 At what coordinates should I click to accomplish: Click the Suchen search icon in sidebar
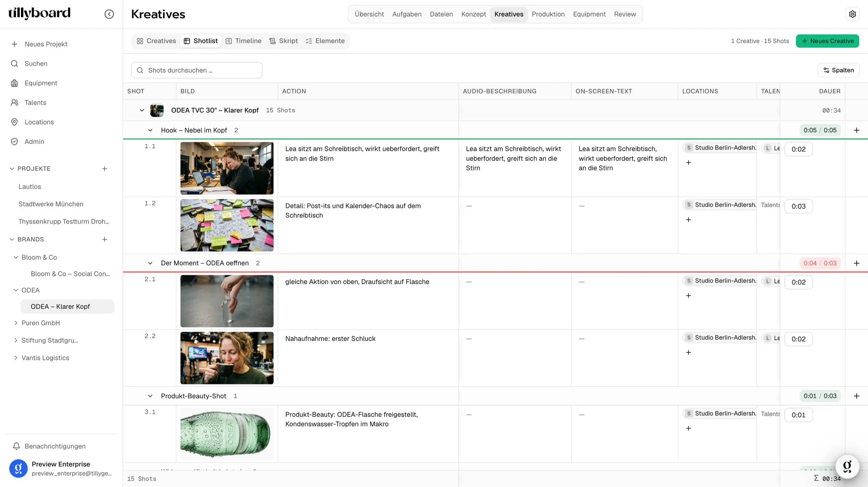click(14, 63)
